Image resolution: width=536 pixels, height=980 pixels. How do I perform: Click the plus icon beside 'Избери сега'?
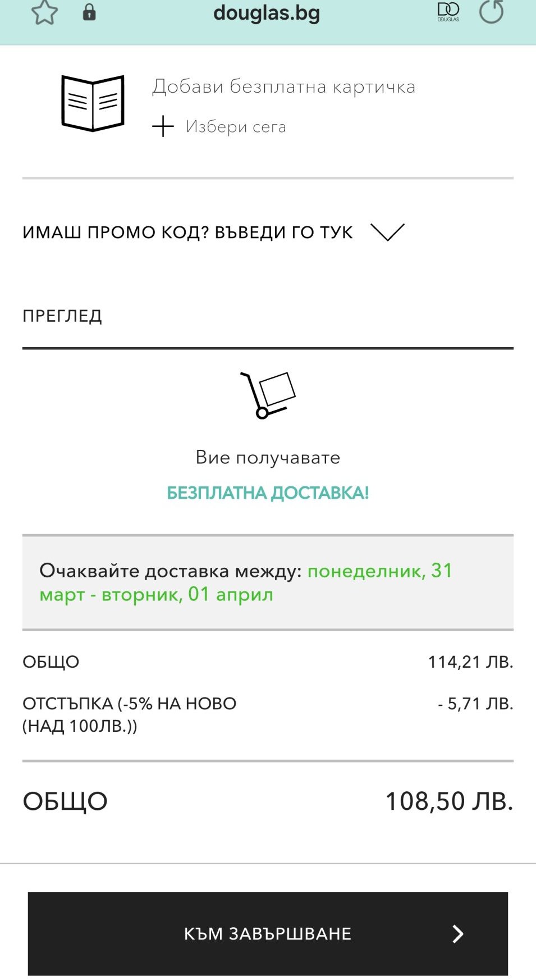pyautogui.click(x=163, y=126)
